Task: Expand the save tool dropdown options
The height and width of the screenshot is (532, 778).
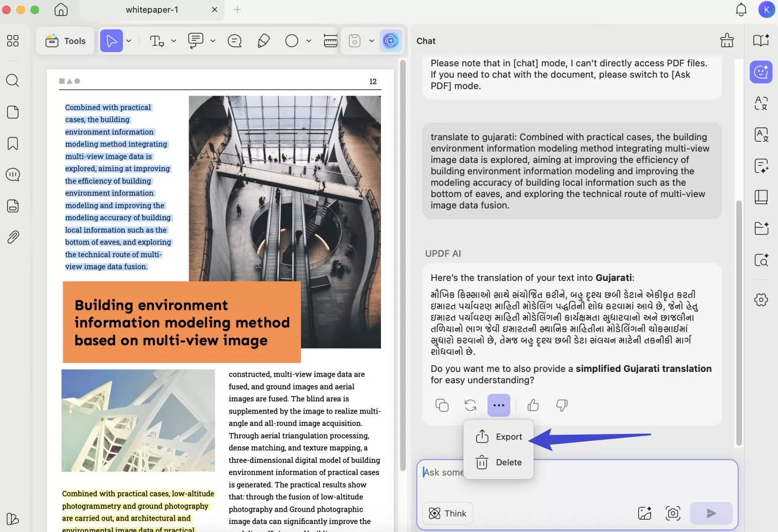Action: [371, 41]
